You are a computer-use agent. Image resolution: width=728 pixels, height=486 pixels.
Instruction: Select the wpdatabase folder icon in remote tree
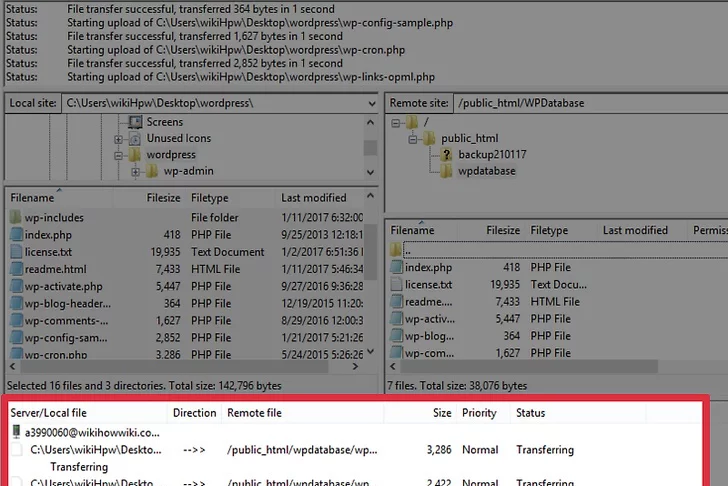[x=446, y=171]
